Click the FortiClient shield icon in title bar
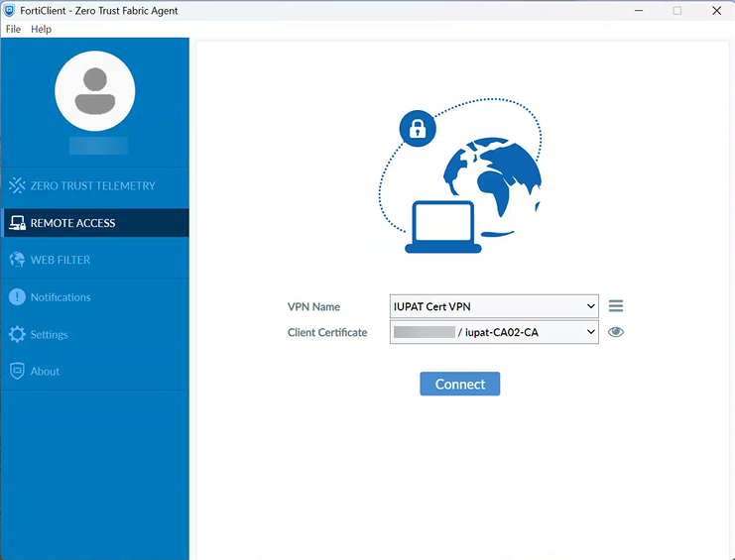The width and height of the screenshot is (735, 560). (9, 10)
